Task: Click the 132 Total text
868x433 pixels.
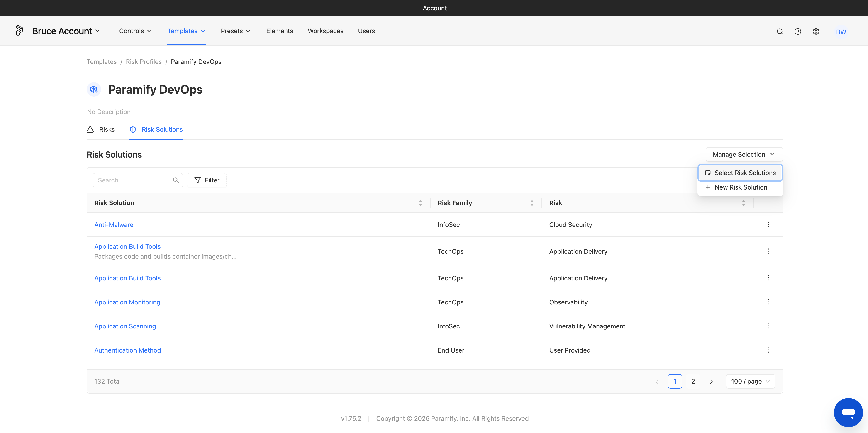Action: point(107,382)
